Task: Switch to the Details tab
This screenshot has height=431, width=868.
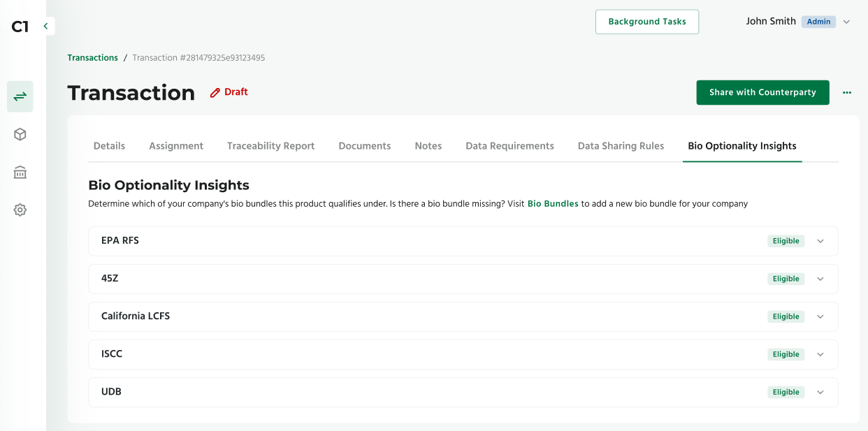Action: point(109,146)
